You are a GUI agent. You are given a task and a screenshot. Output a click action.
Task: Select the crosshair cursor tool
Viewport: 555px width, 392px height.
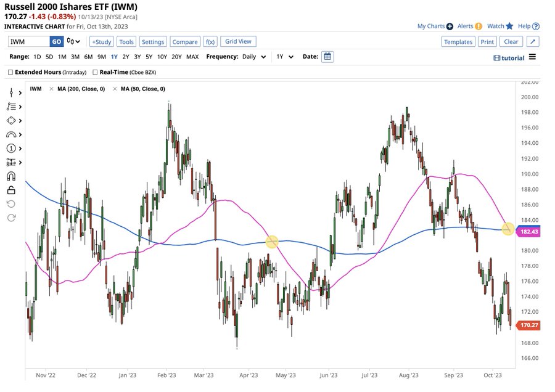click(11, 92)
